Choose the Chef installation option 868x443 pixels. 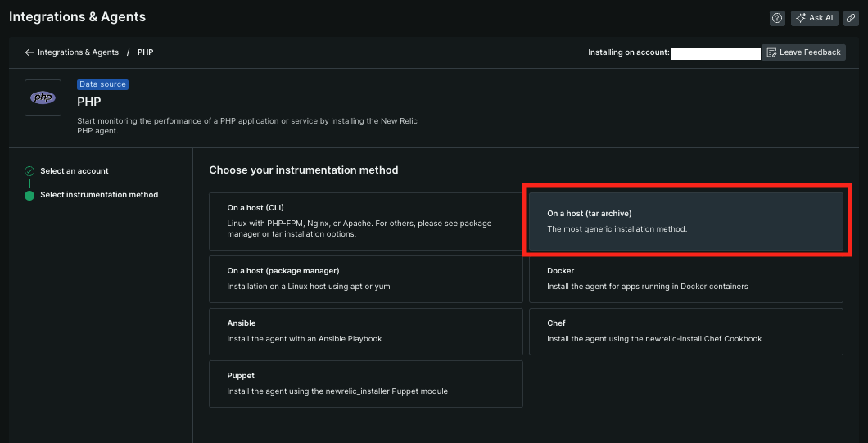coord(686,331)
